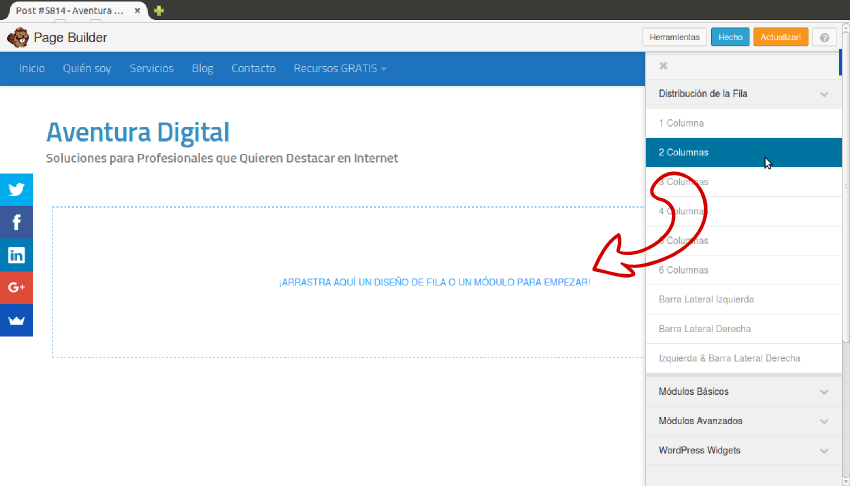
Task: Click the Herramientas button
Action: pyautogui.click(x=675, y=37)
